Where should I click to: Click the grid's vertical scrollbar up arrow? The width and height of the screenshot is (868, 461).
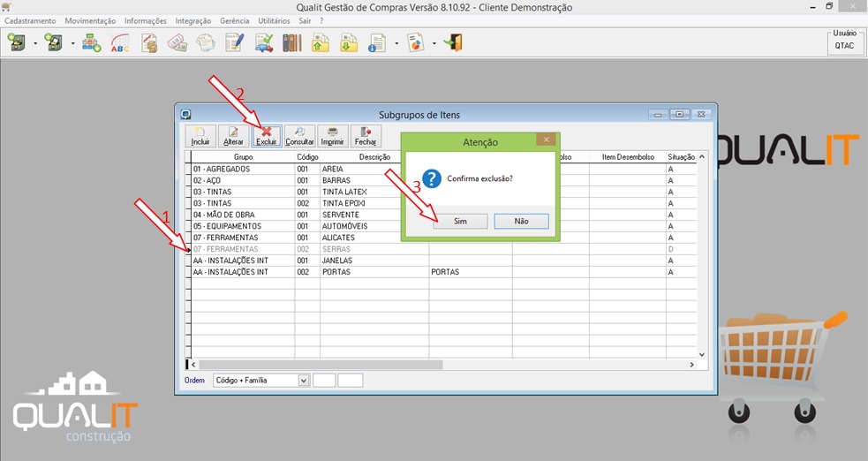coord(702,157)
